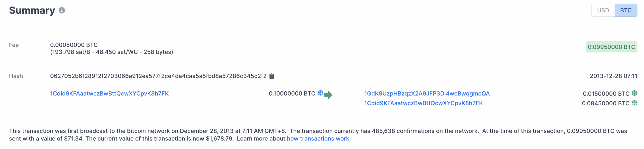This screenshot has height=149, width=644.
Task: Click the info icon beside Summary
Action: click(x=62, y=10)
